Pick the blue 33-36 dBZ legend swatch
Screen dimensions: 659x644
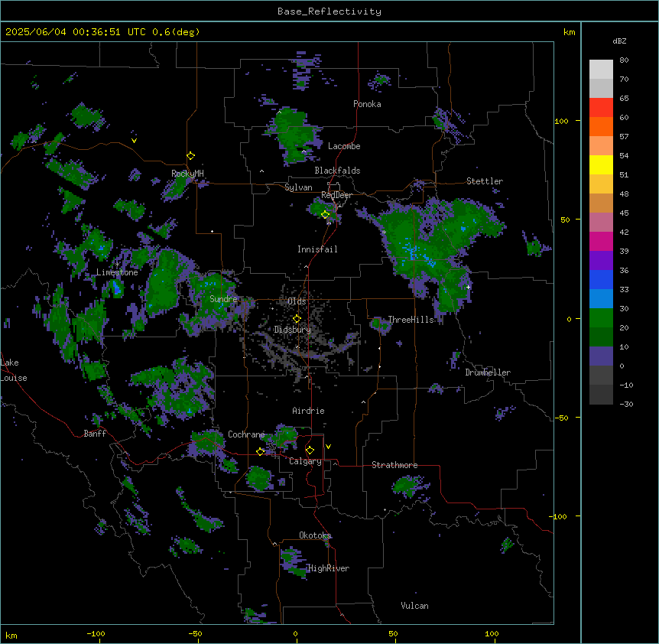click(601, 280)
